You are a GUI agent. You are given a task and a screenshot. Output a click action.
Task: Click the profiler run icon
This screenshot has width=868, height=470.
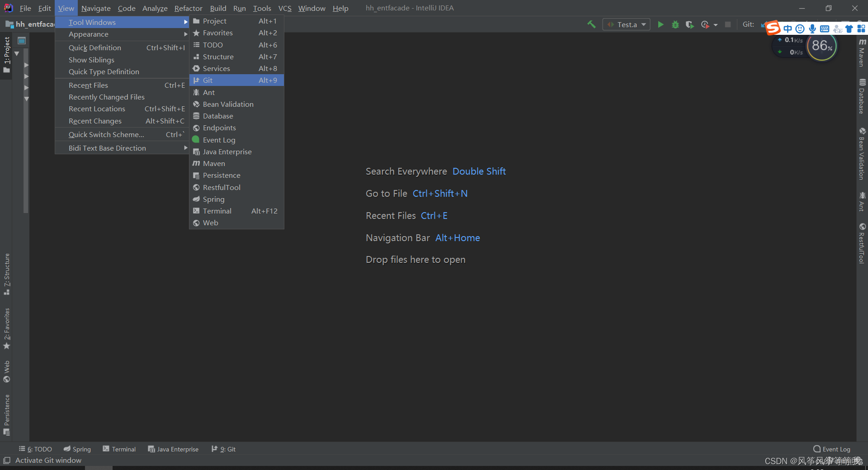[705, 24]
